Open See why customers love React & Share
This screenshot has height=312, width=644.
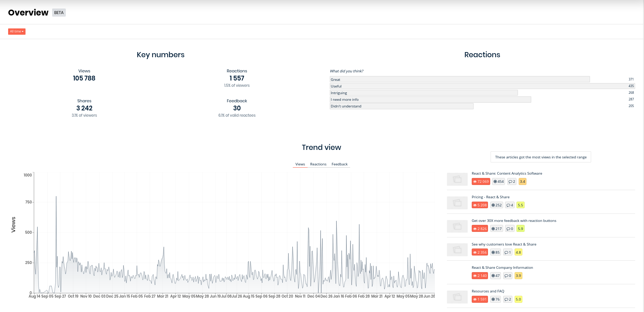[504, 244]
